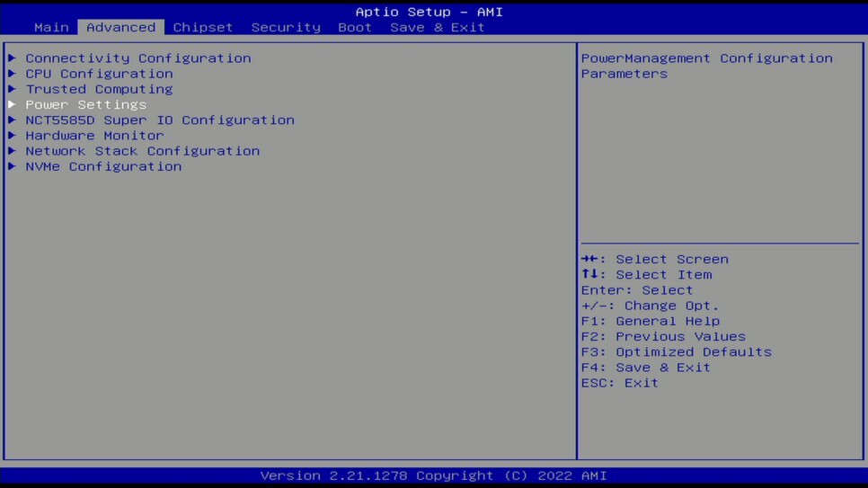Screen dimensions: 868x488
Task: Click the Version 2.21.1278 copyright footer
Action: tap(433, 475)
